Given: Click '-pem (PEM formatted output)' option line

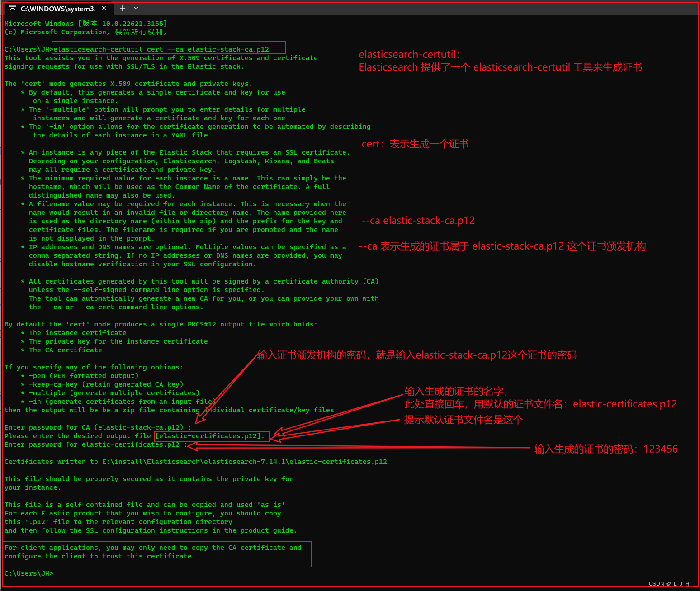Looking at the screenshot, I should point(80,376).
